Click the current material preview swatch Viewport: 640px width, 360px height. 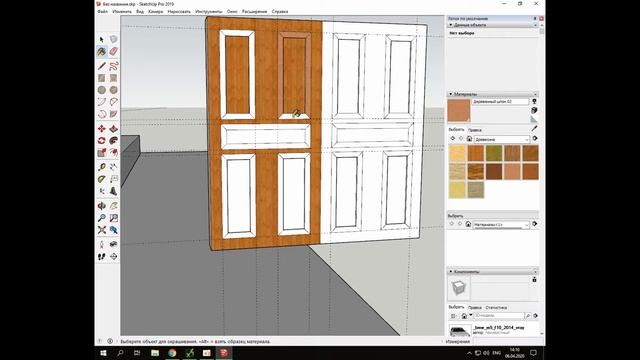coord(459,110)
